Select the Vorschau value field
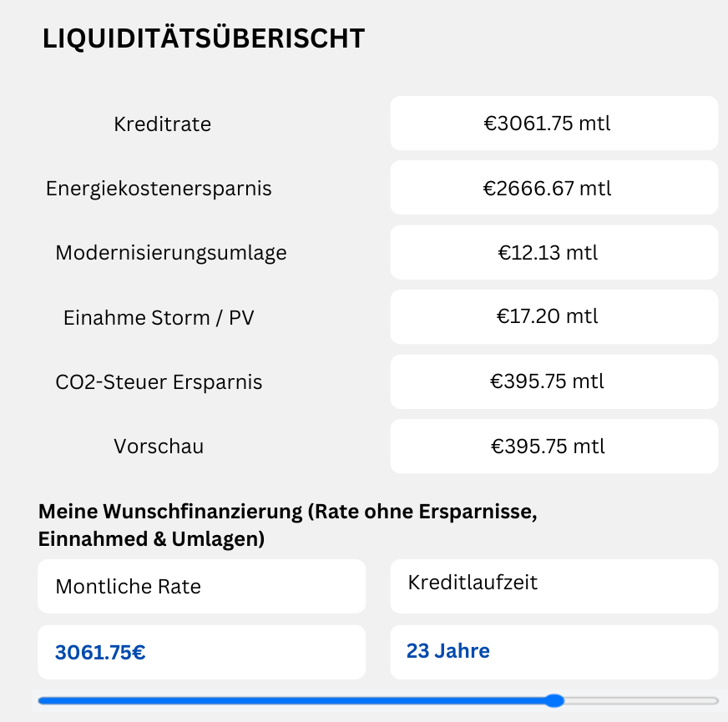Image resolution: width=728 pixels, height=722 pixels. (554, 446)
